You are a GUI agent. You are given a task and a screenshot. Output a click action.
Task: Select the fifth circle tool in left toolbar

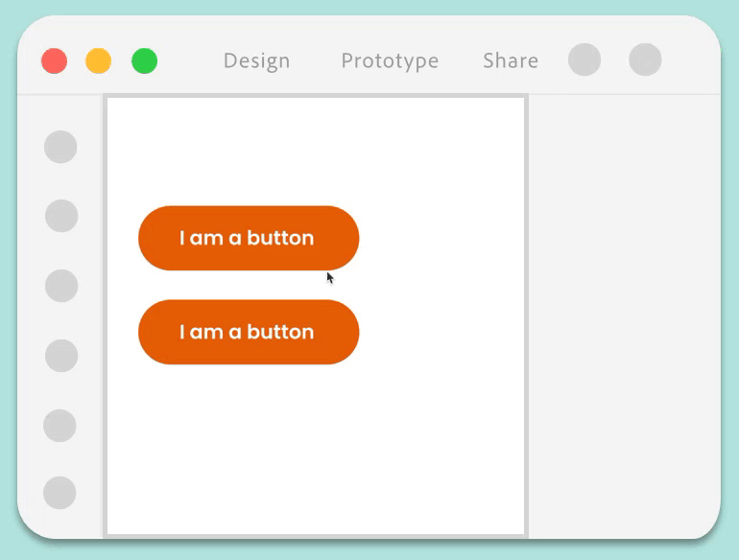60,425
